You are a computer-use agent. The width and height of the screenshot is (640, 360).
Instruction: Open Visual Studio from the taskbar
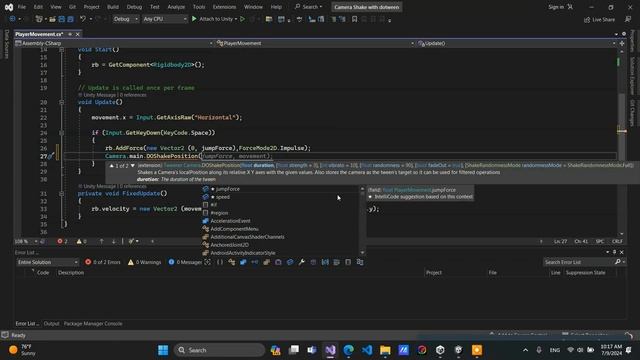(330, 350)
